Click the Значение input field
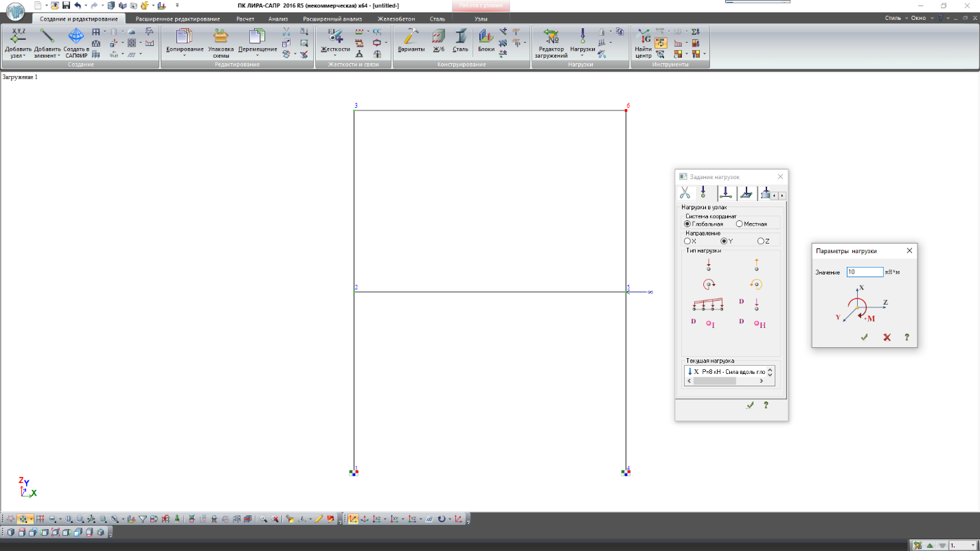This screenshot has height=551, width=980. tap(865, 272)
